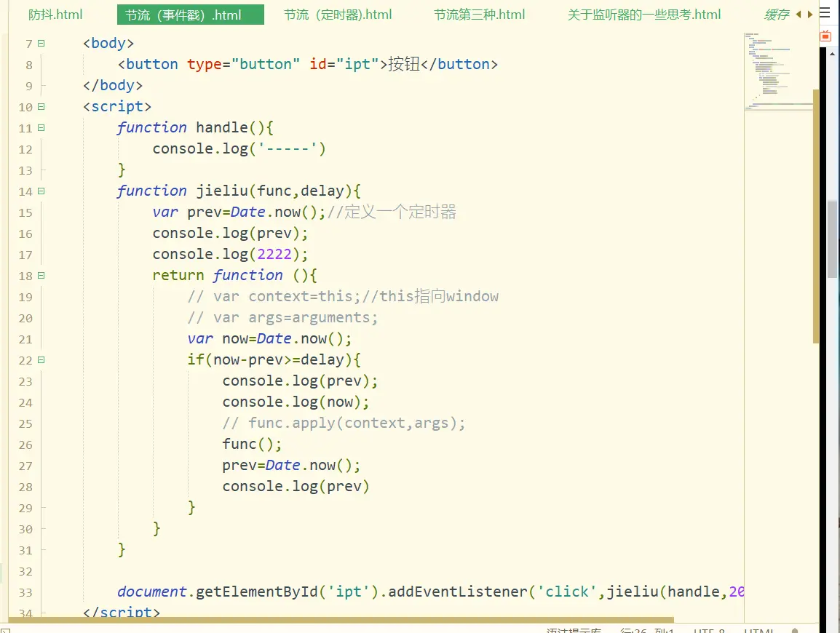Click the commented var args=arguments line

click(283, 317)
